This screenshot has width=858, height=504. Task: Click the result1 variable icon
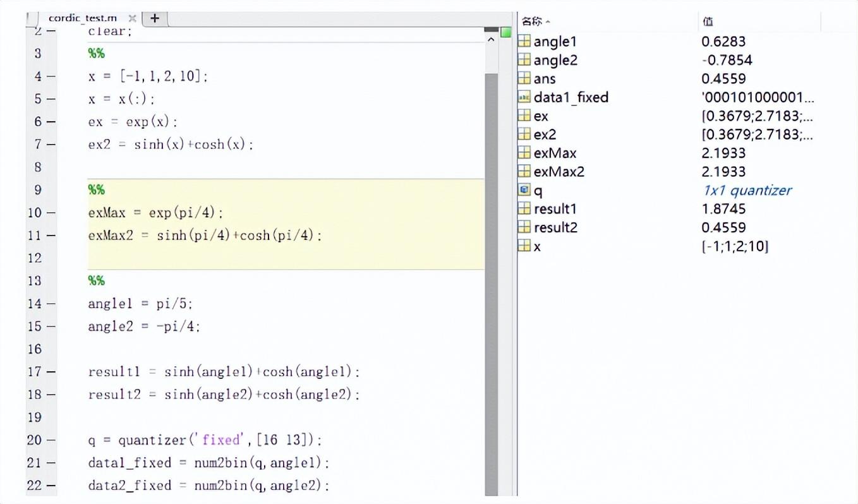pos(524,209)
